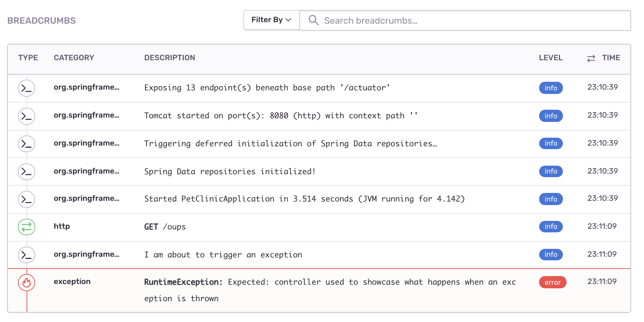644x322 pixels.
Task: Click the info badge on Started PetClinicApplication row
Action: (x=551, y=199)
